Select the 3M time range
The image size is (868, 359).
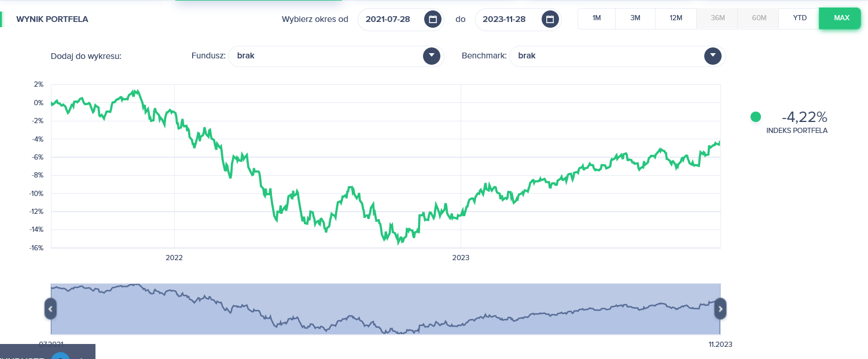pyautogui.click(x=635, y=18)
